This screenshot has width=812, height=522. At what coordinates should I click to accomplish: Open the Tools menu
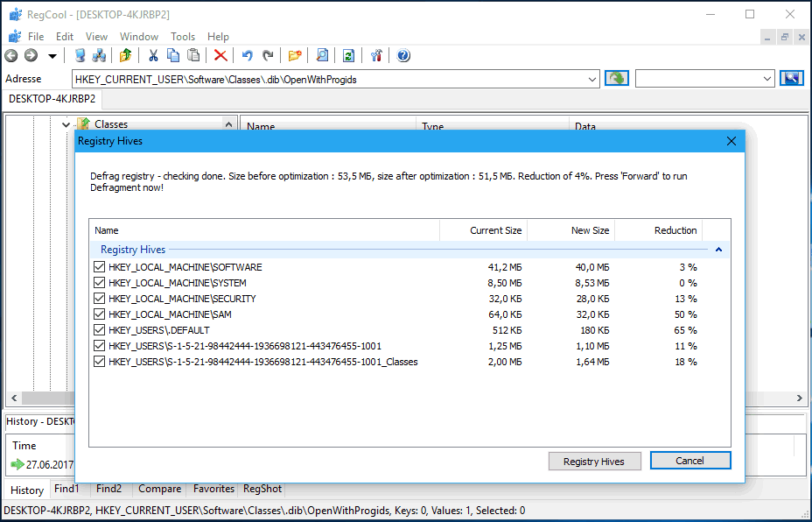click(183, 36)
